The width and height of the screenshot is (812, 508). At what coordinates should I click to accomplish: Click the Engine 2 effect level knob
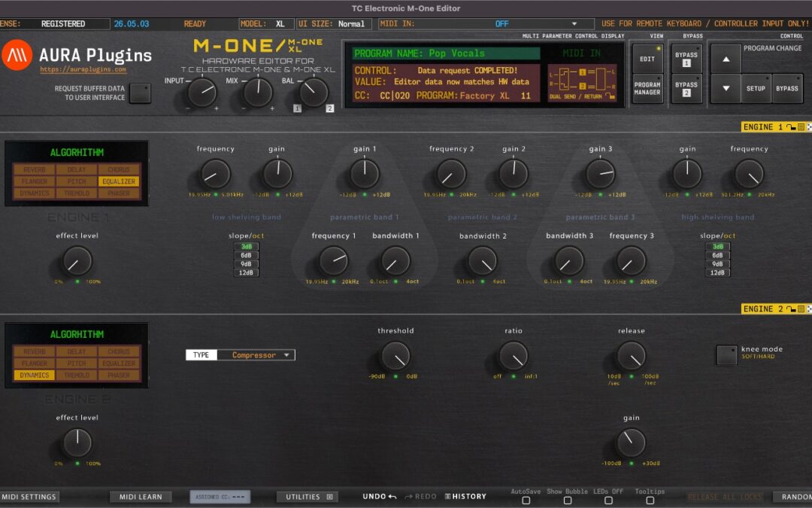point(77,443)
